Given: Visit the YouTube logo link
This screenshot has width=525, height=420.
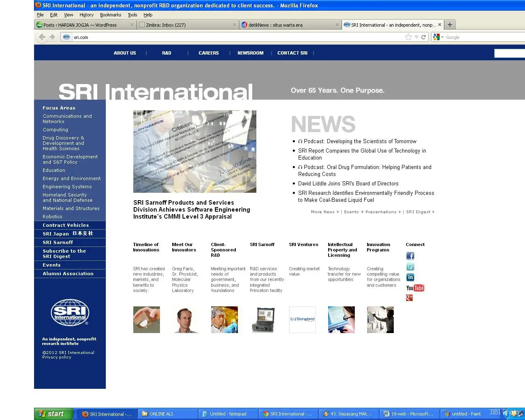Looking at the screenshot, I should click(415, 288).
